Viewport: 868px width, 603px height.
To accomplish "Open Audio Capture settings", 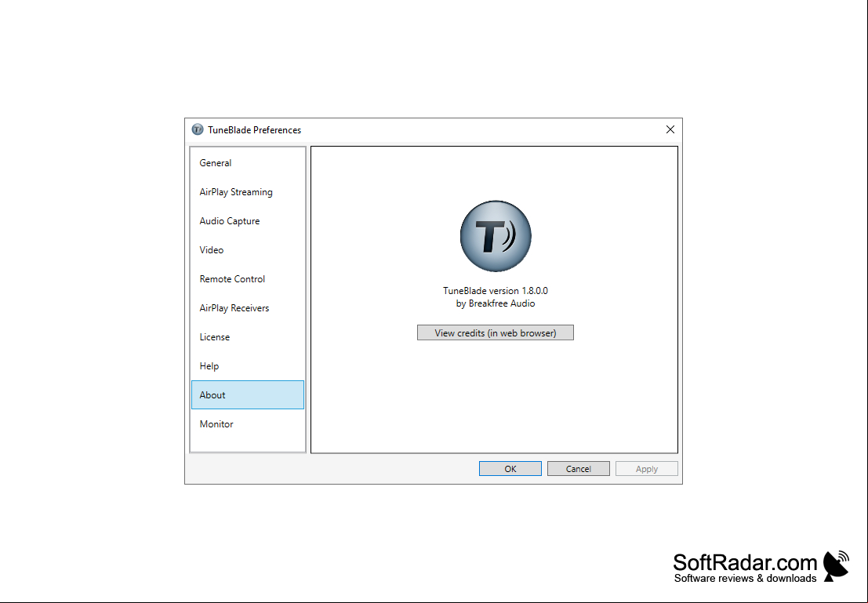I will point(248,221).
